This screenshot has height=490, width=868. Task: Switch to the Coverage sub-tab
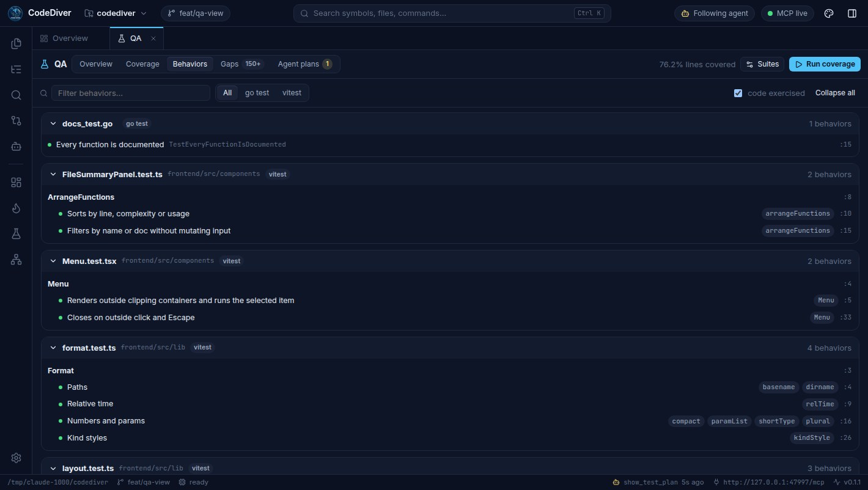(x=142, y=64)
